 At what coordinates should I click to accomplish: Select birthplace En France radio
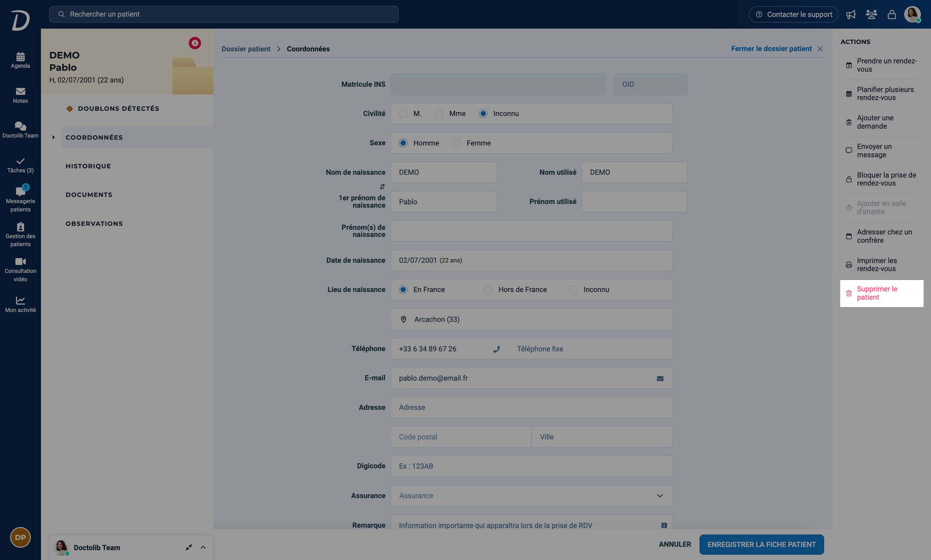click(403, 290)
